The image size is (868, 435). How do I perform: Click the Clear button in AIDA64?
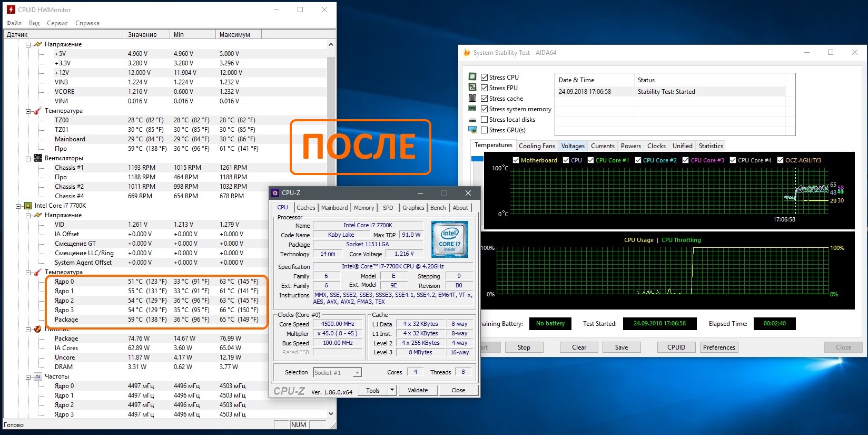(579, 347)
